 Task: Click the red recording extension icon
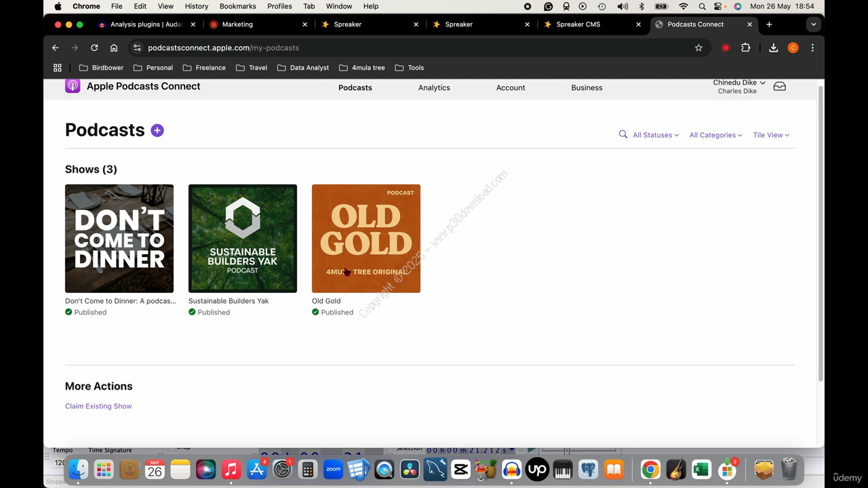click(726, 47)
